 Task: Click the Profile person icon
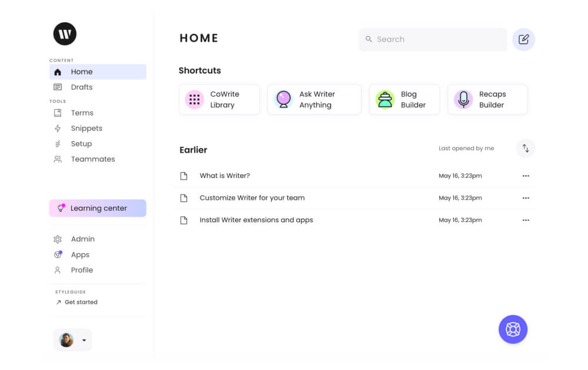[58, 270]
